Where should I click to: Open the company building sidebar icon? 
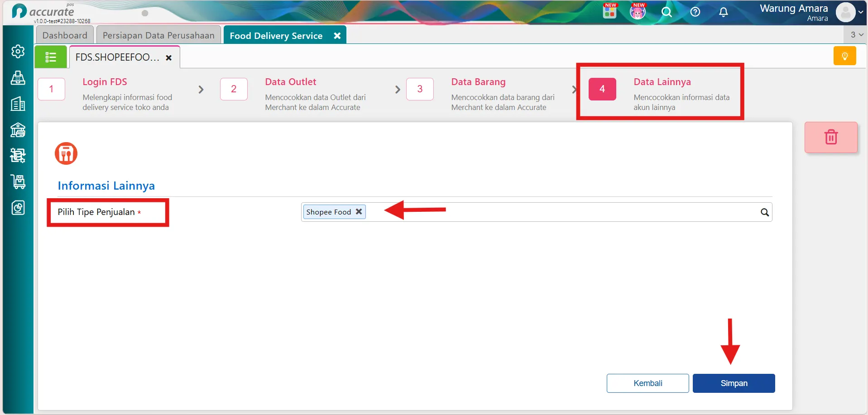point(18,104)
